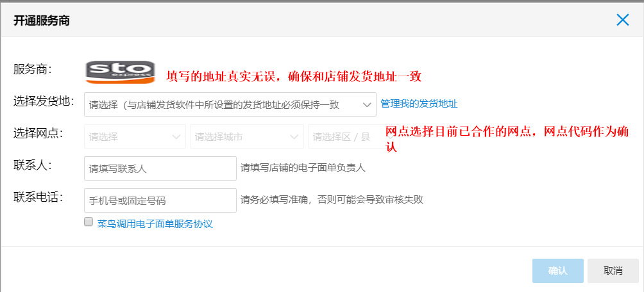Click the hint 请填写店铺的电子面单负责人
644x292 pixels.
pos(303,168)
